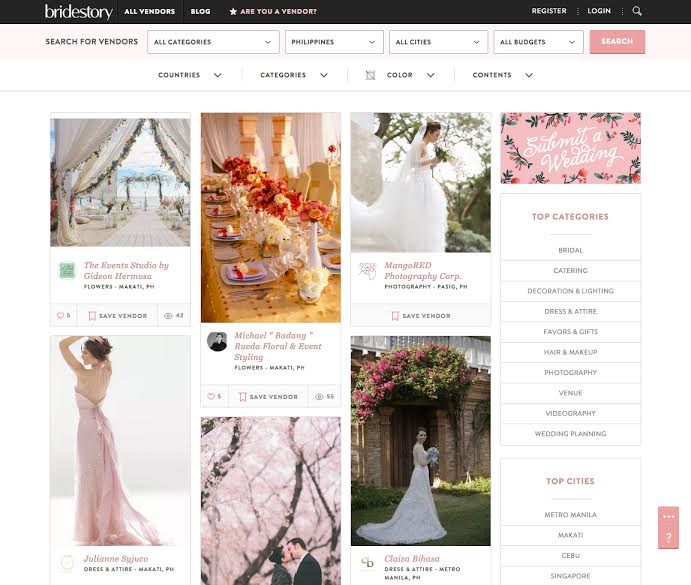Click the Submit a Wedding banner
This screenshot has height=585, width=691.
tap(570, 148)
